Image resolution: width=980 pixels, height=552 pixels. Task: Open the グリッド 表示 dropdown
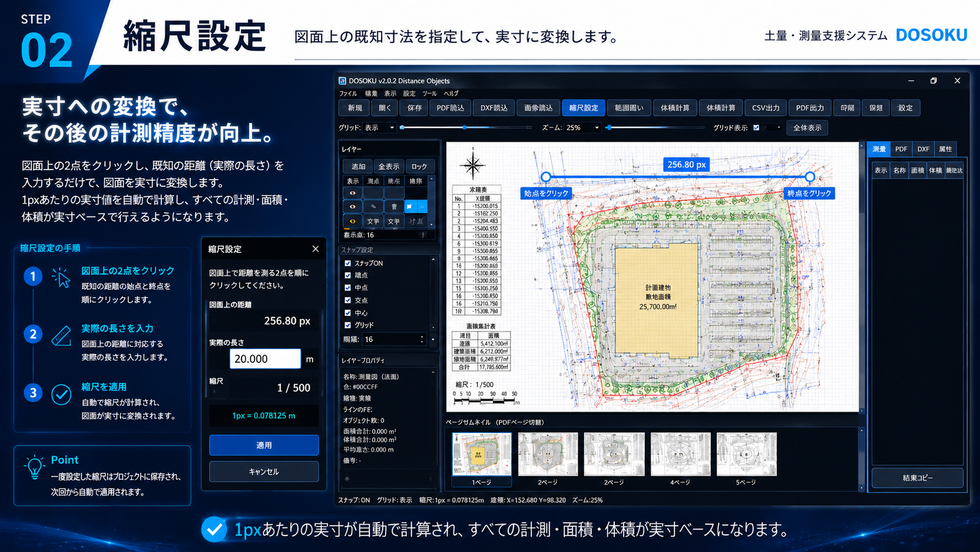(x=379, y=127)
